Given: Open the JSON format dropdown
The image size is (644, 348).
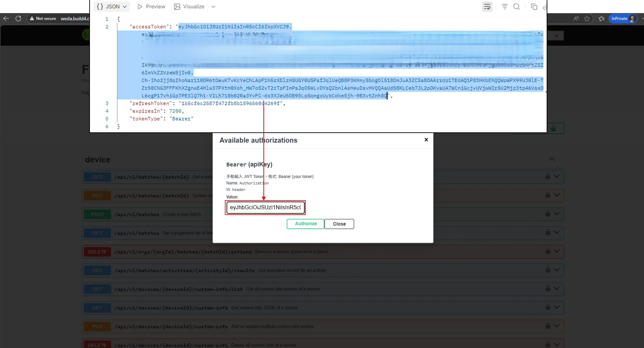Looking at the screenshot, I should tap(111, 6).
